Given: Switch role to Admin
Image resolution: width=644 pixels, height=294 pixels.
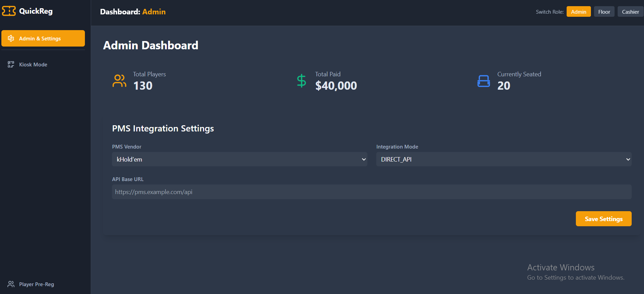Looking at the screenshot, I should tap(578, 12).
